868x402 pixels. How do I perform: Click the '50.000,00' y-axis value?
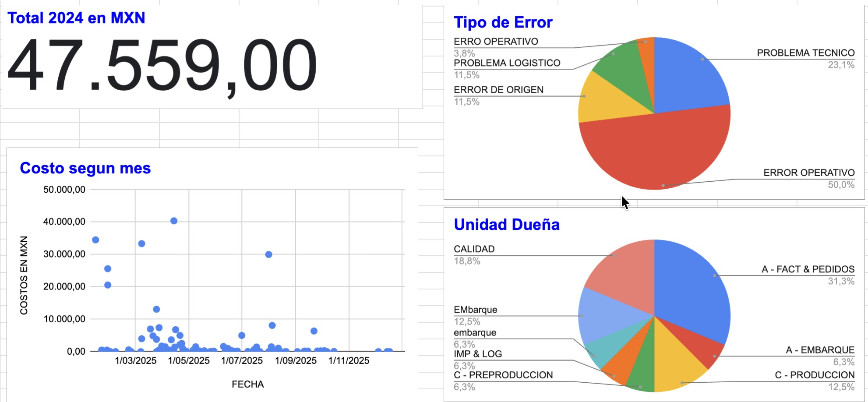(64, 190)
